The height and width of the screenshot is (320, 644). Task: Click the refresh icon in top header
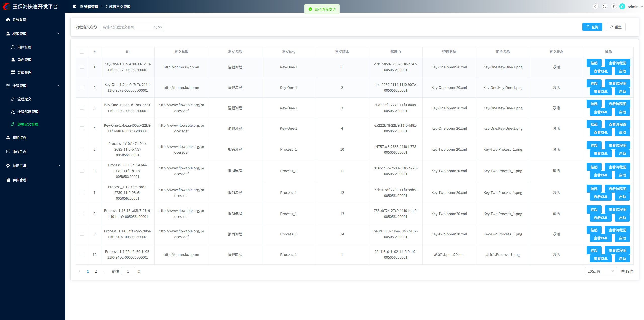595,7
